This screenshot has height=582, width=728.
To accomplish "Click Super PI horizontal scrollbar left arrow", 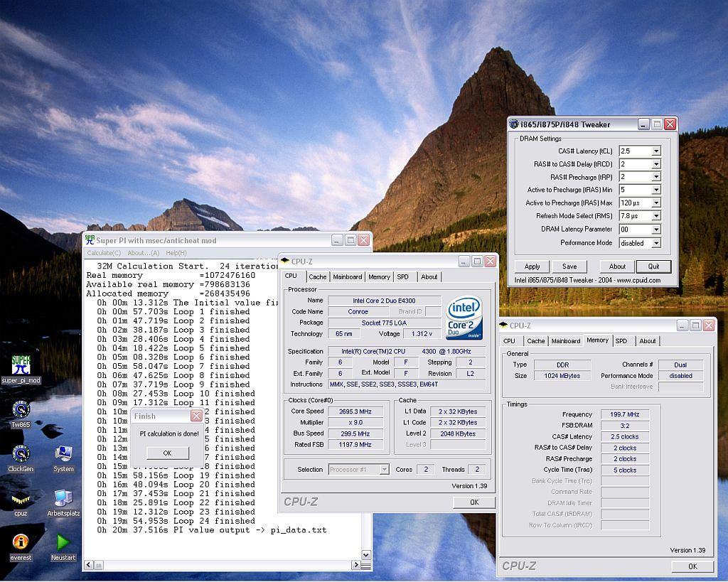I will (x=89, y=565).
